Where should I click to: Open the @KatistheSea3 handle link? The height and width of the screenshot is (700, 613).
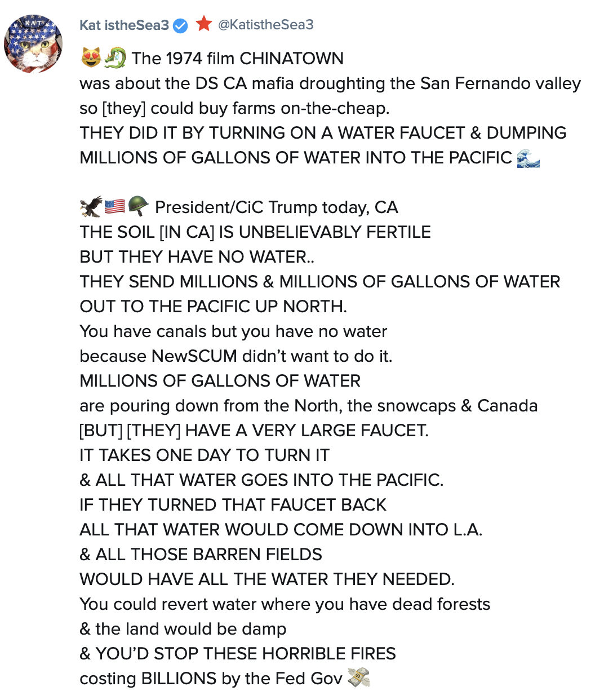pyautogui.click(x=265, y=25)
